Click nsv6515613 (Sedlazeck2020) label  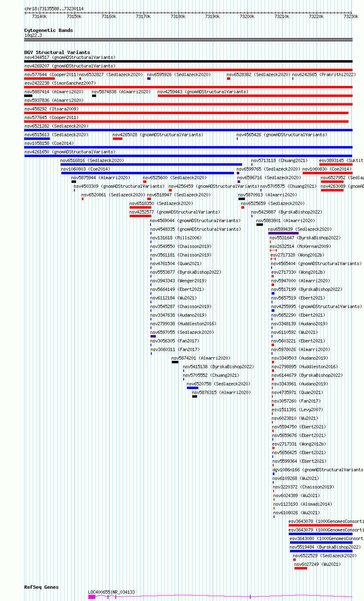(56, 135)
